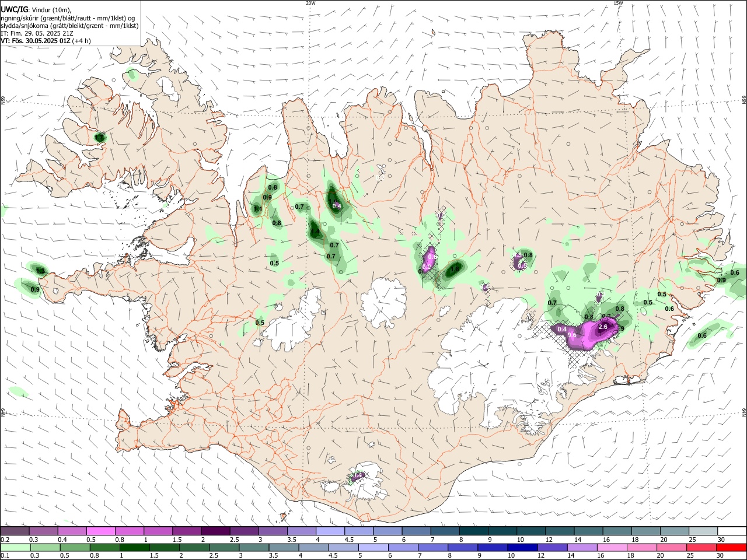Click the 20W longitude label on the top edge
Screen dimensions: 747x560
(x=310, y=3)
